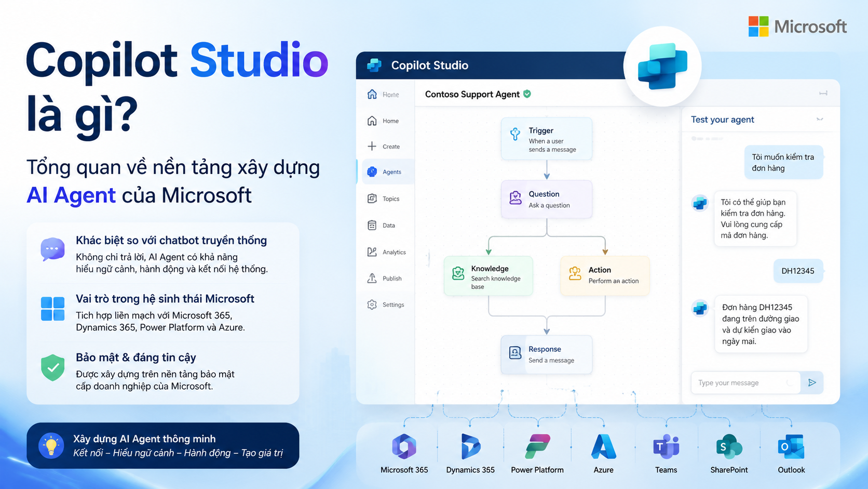Screen dimensions: 868x489
Task: Click the Dynamics 365 icon
Action: [470, 446]
